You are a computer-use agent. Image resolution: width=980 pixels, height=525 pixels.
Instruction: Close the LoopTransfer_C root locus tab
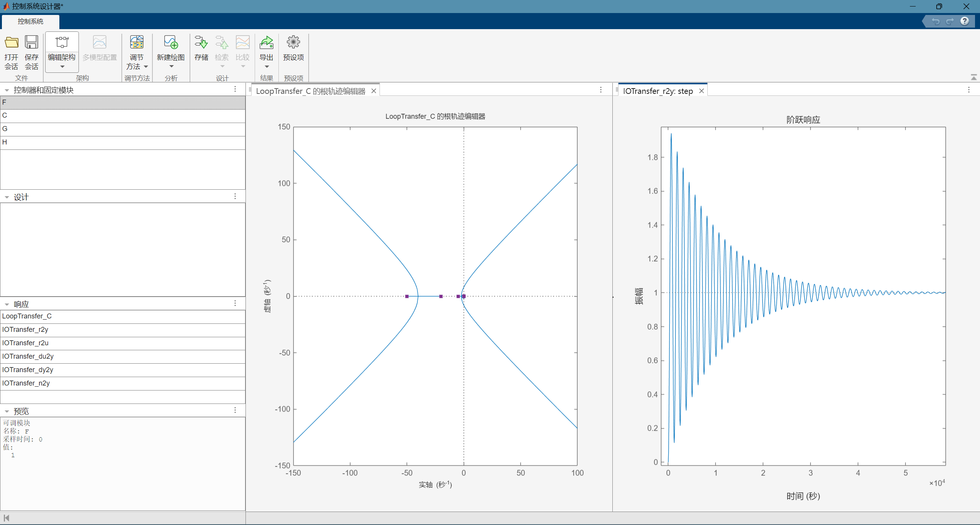tap(374, 91)
